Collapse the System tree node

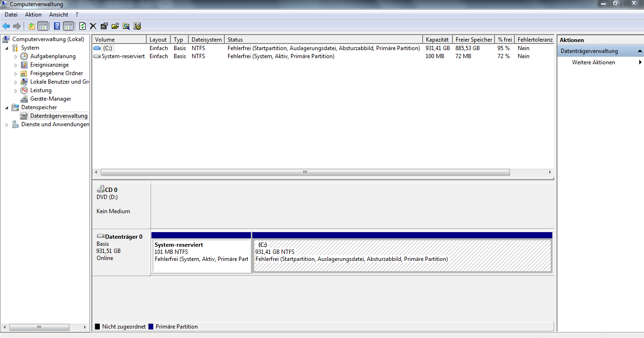click(x=7, y=48)
